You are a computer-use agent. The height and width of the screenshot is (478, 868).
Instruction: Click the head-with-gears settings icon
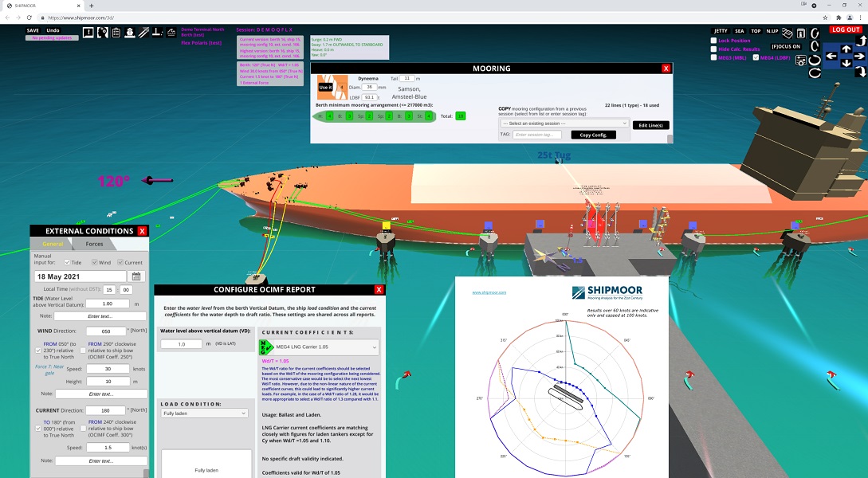[x=102, y=33]
